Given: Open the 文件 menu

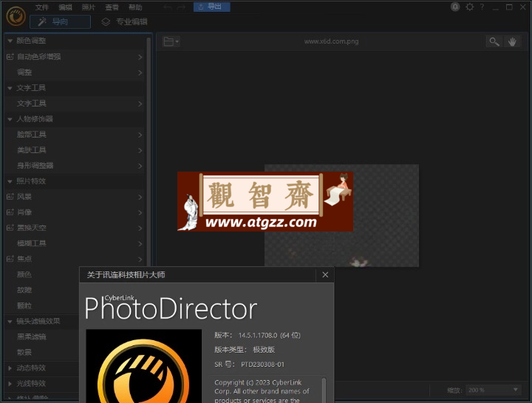Looking at the screenshot, I should [x=41, y=7].
